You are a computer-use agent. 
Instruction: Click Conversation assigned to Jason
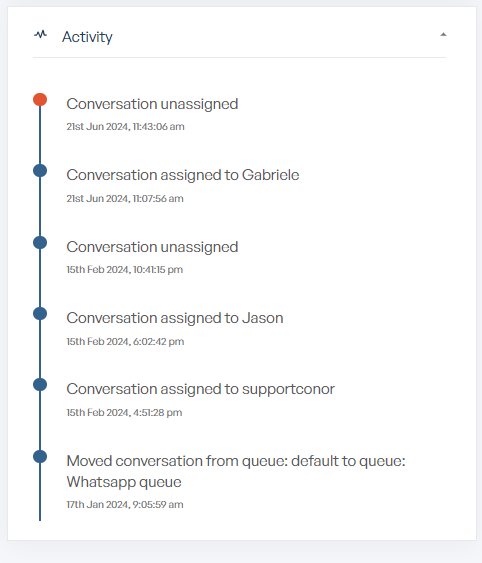pos(175,318)
